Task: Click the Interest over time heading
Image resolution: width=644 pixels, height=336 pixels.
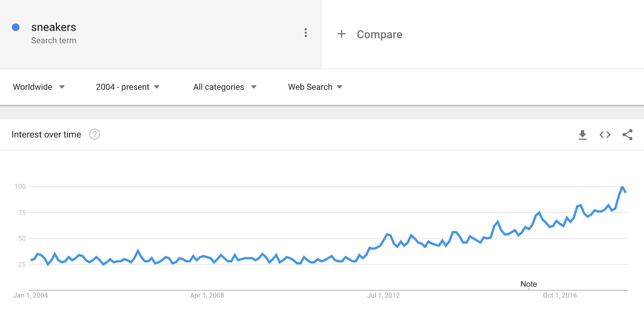Action: [x=46, y=134]
